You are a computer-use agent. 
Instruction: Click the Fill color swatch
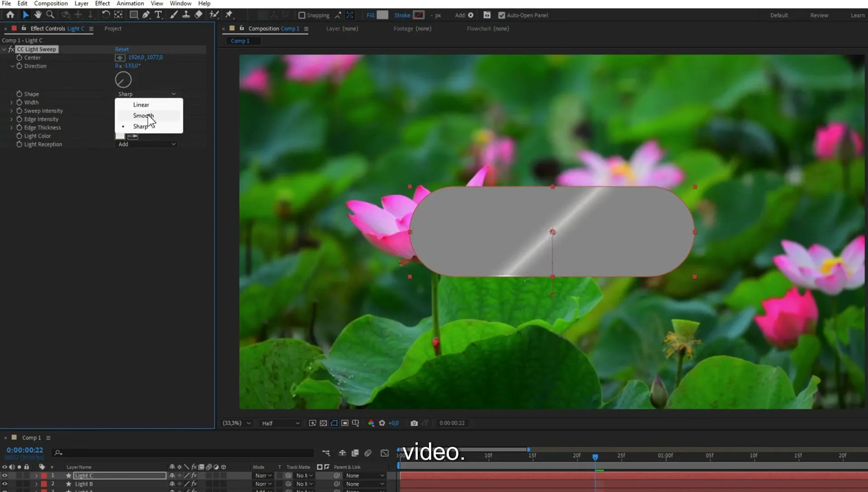tap(382, 15)
